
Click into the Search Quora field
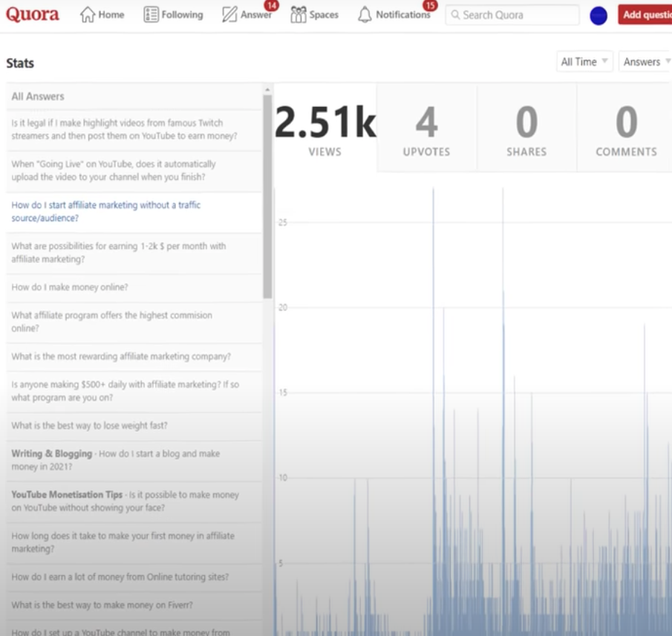(x=512, y=15)
